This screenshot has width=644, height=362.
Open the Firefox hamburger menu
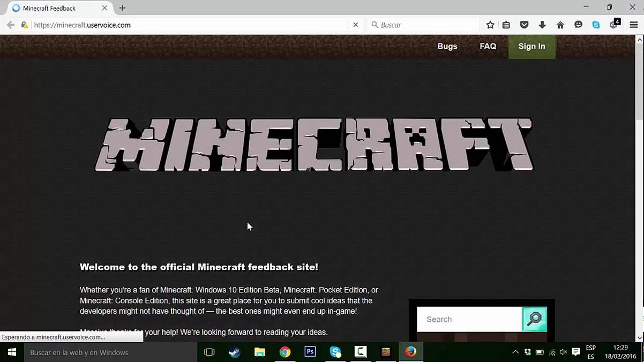click(634, 25)
